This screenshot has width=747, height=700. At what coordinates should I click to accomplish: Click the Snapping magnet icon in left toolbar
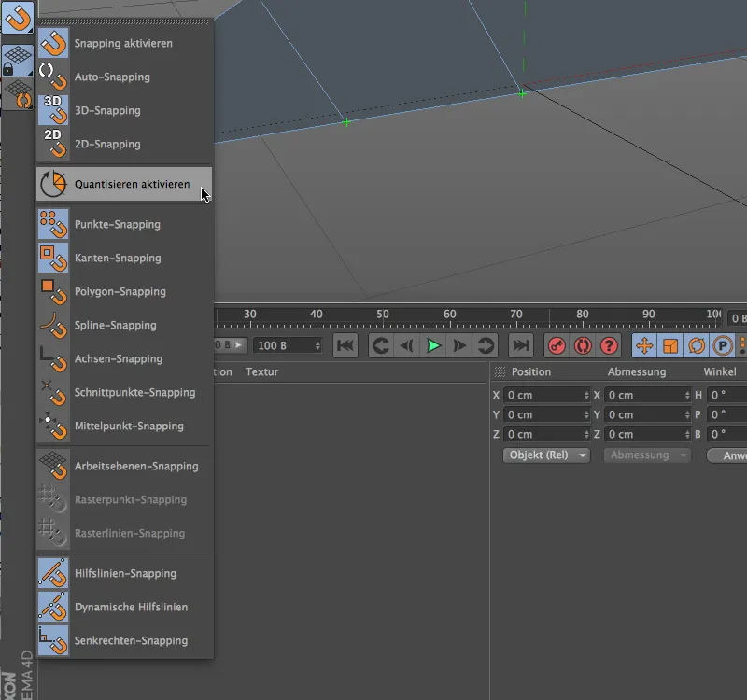click(x=18, y=18)
